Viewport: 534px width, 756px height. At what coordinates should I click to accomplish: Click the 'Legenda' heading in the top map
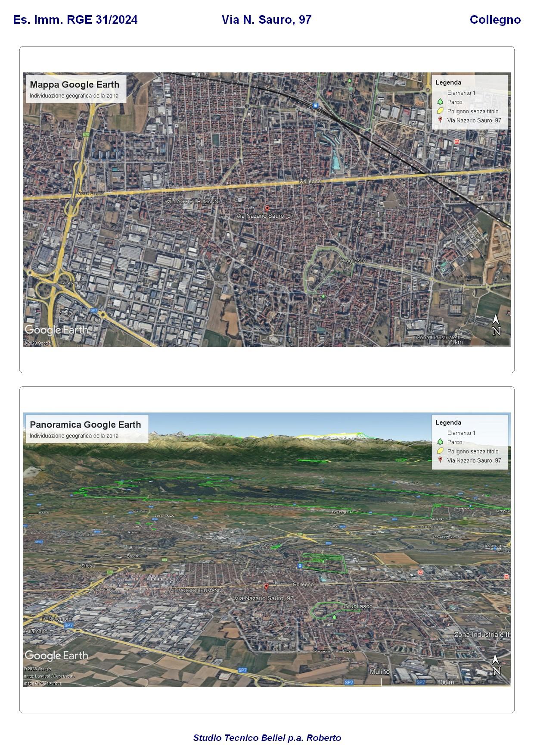[448, 82]
